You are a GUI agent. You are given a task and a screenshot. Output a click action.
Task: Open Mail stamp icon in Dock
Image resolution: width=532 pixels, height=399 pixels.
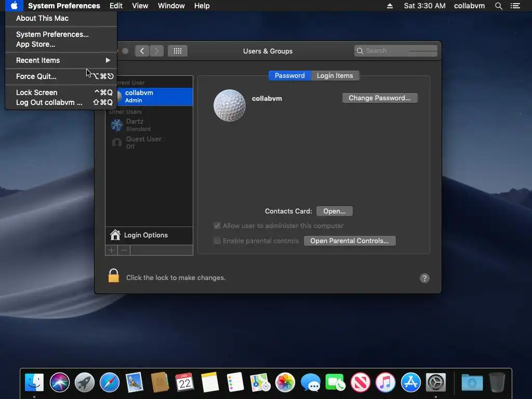(x=135, y=382)
